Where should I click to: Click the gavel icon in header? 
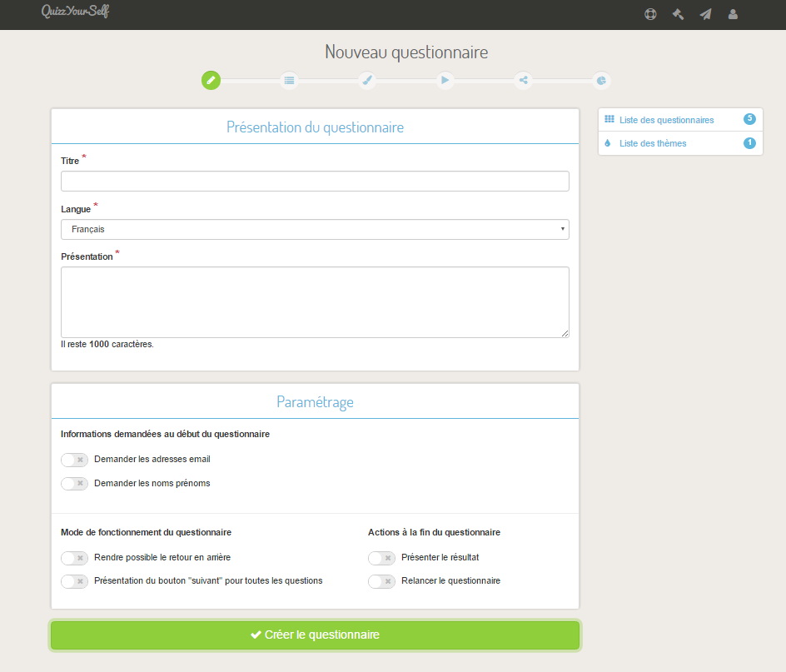pos(678,14)
